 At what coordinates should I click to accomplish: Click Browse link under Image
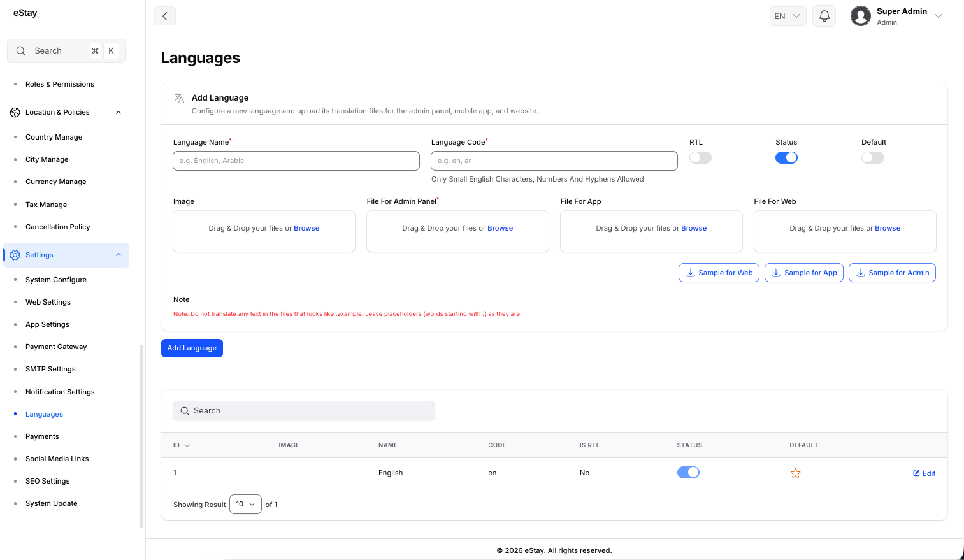pyautogui.click(x=306, y=228)
